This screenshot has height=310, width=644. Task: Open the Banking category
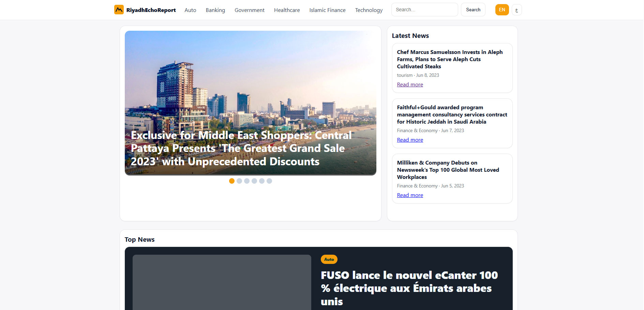(215, 10)
